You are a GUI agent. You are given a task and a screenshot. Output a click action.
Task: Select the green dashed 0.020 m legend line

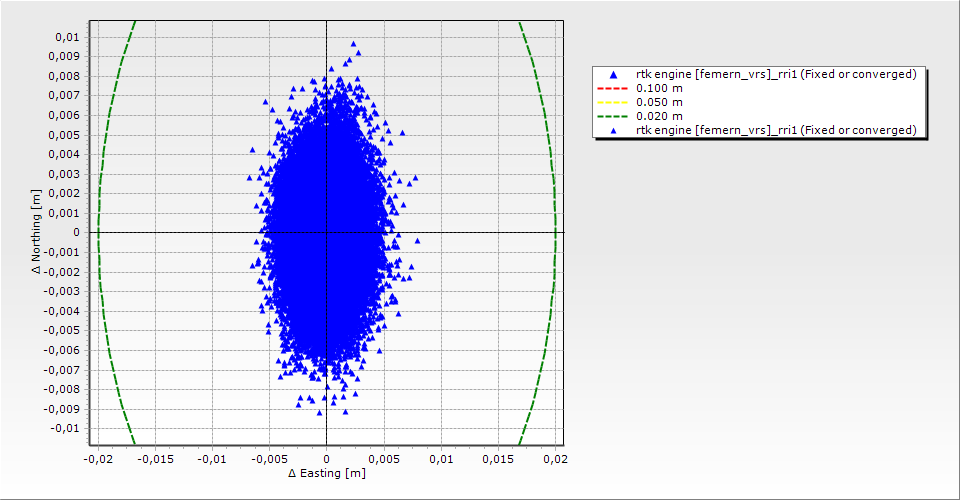click(613, 116)
